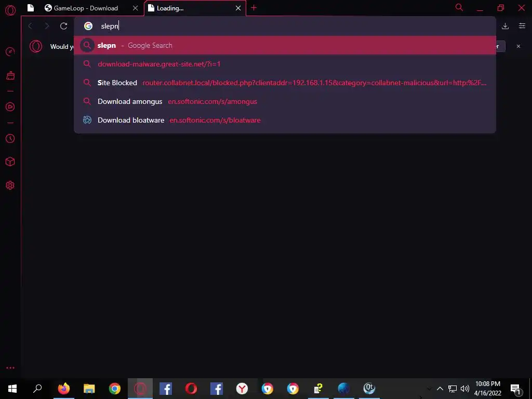532x399 pixels.
Task: Click the address bar containing slepn
Action: 285,26
